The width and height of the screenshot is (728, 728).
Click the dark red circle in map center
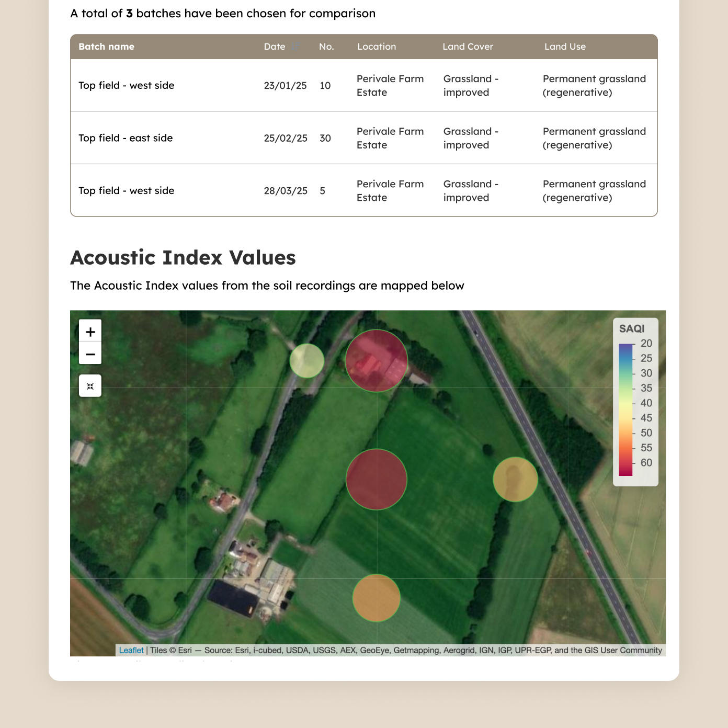tap(376, 479)
